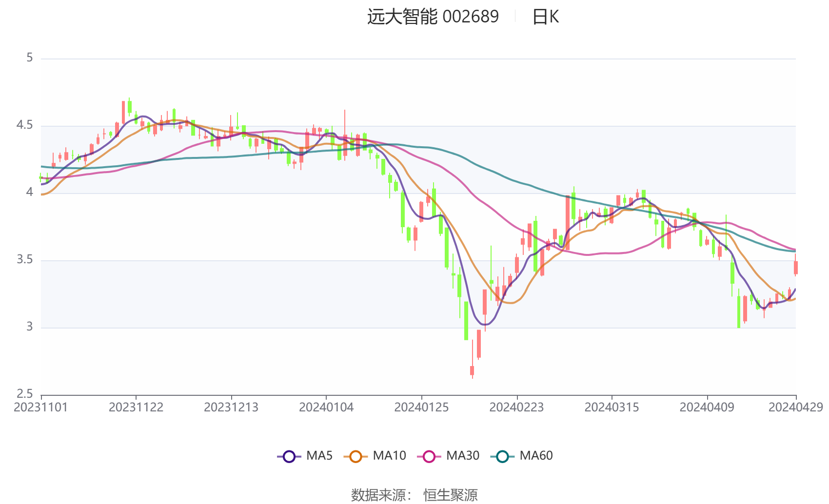Click the 20240104 date axis label

pos(326,407)
